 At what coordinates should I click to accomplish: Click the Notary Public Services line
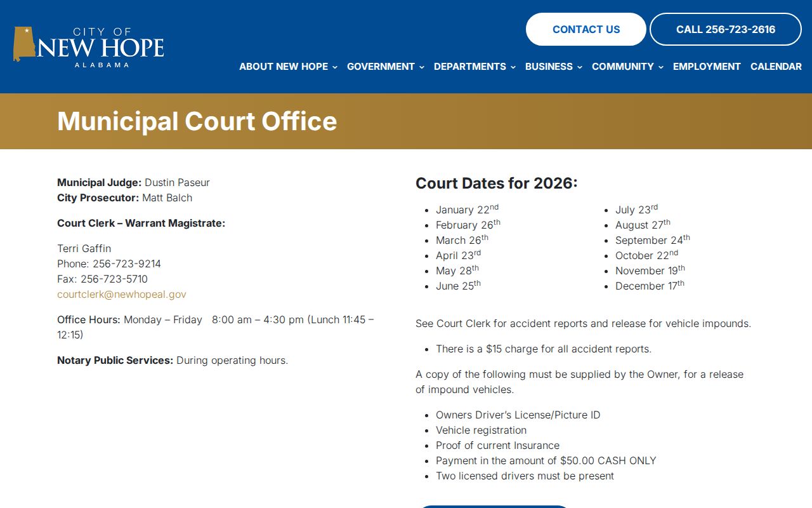[x=173, y=361]
